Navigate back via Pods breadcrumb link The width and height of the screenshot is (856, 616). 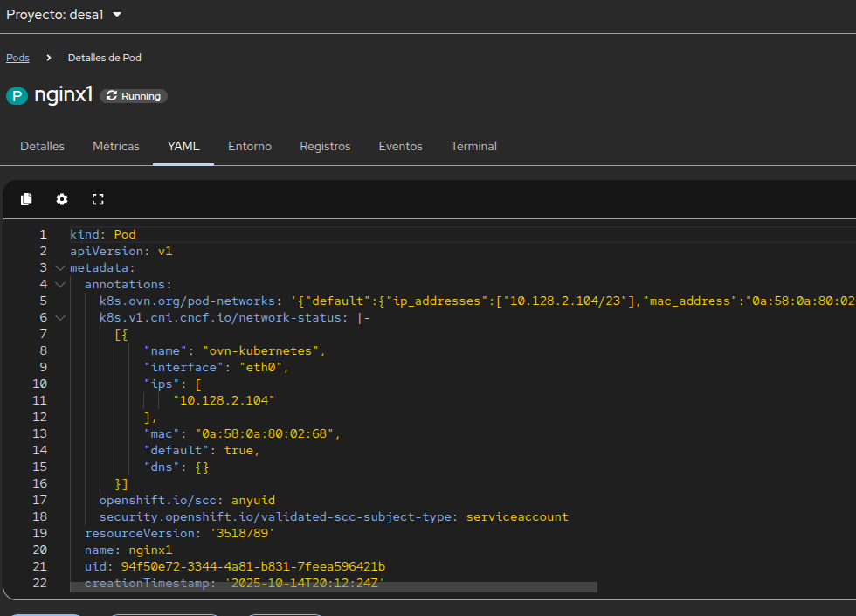pyautogui.click(x=17, y=58)
